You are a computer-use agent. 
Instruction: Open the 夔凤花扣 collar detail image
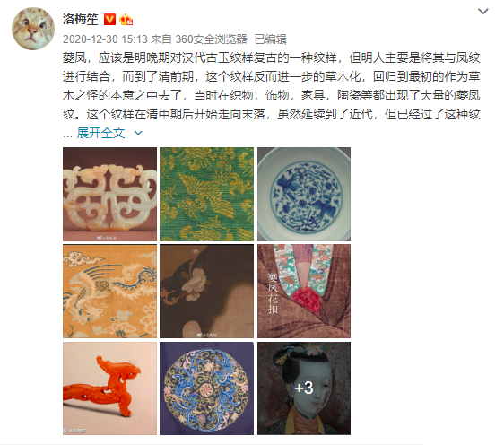(304, 291)
